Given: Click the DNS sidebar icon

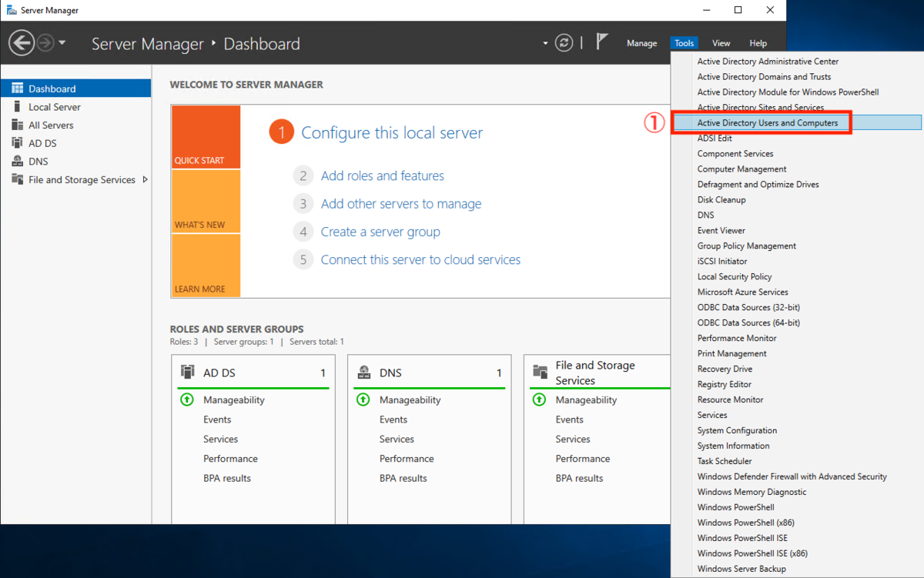Looking at the screenshot, I should click(x=17, y=161).
